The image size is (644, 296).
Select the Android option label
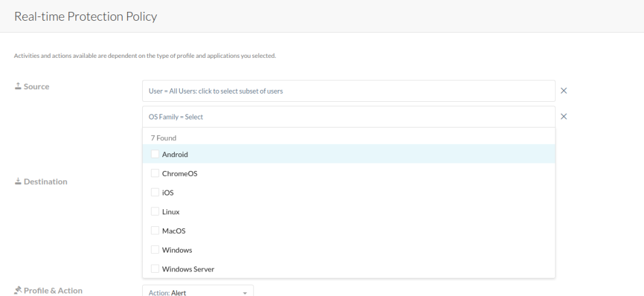point(175,155)
